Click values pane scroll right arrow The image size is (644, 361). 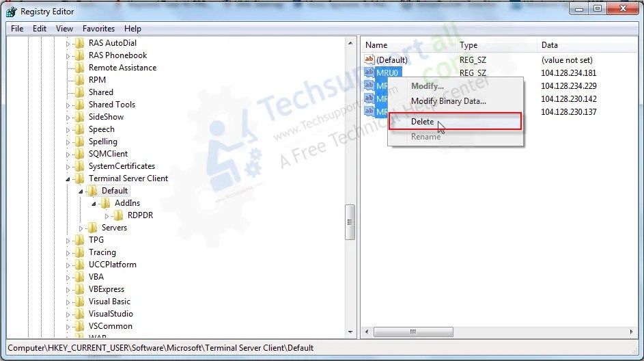[x=631, y=332]
